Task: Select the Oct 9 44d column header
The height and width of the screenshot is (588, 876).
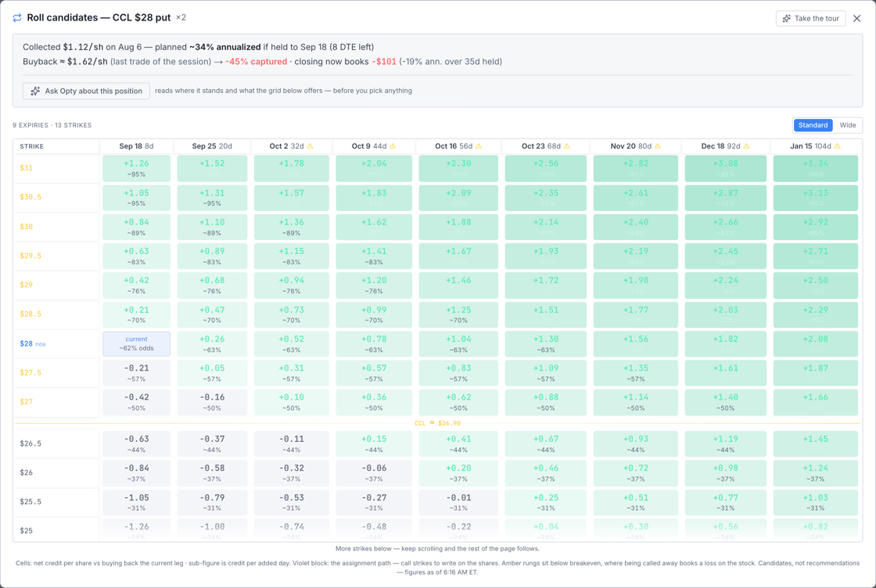Action: point(374,146)
